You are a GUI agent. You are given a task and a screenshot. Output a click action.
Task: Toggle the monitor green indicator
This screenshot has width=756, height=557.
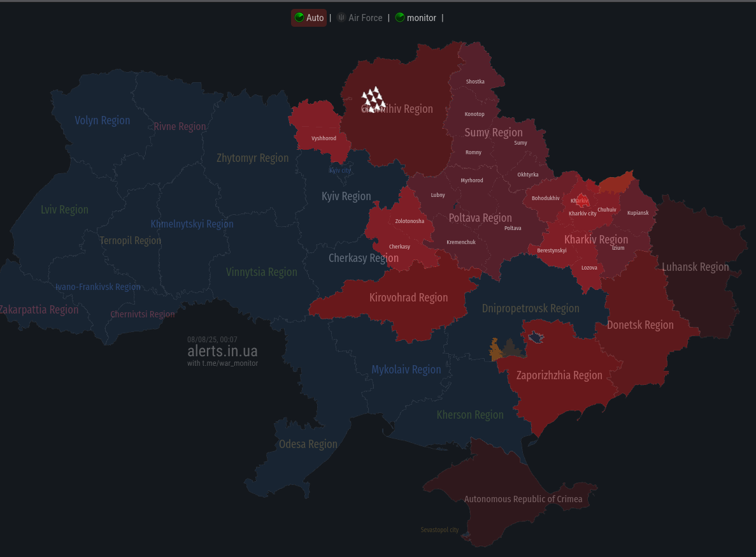pos(400,17)
